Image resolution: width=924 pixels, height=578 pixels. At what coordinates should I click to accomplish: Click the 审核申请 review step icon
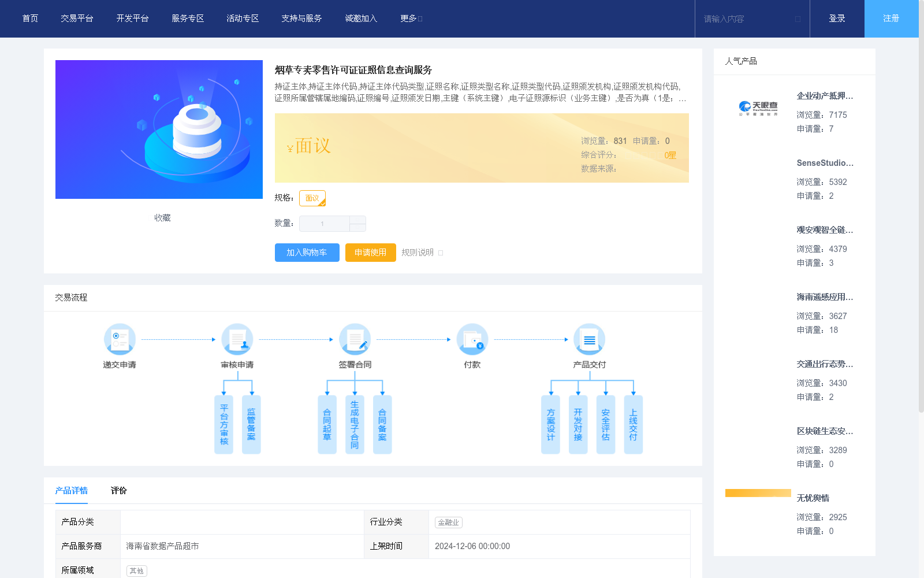[237, 339]
